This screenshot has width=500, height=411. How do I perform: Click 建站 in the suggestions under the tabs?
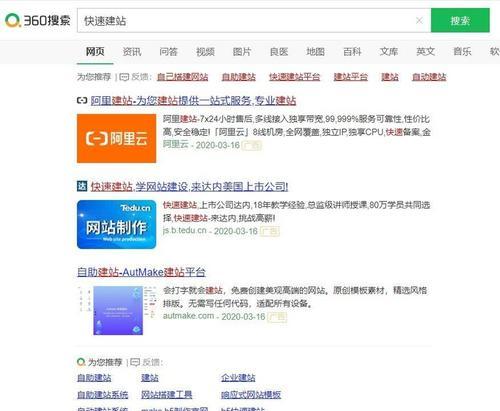(x=390, y=77)
